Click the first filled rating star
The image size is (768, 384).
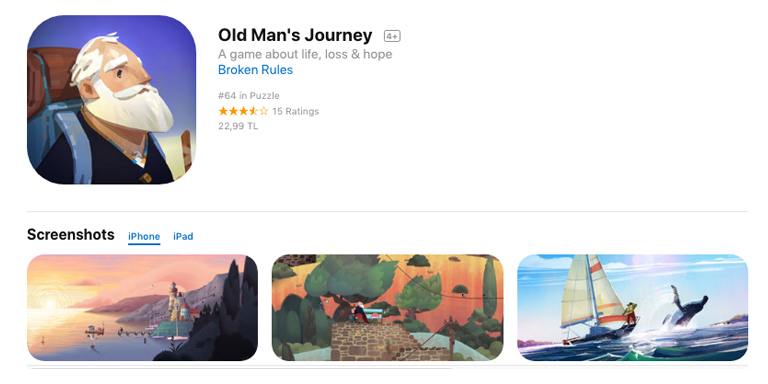[223, 111]
